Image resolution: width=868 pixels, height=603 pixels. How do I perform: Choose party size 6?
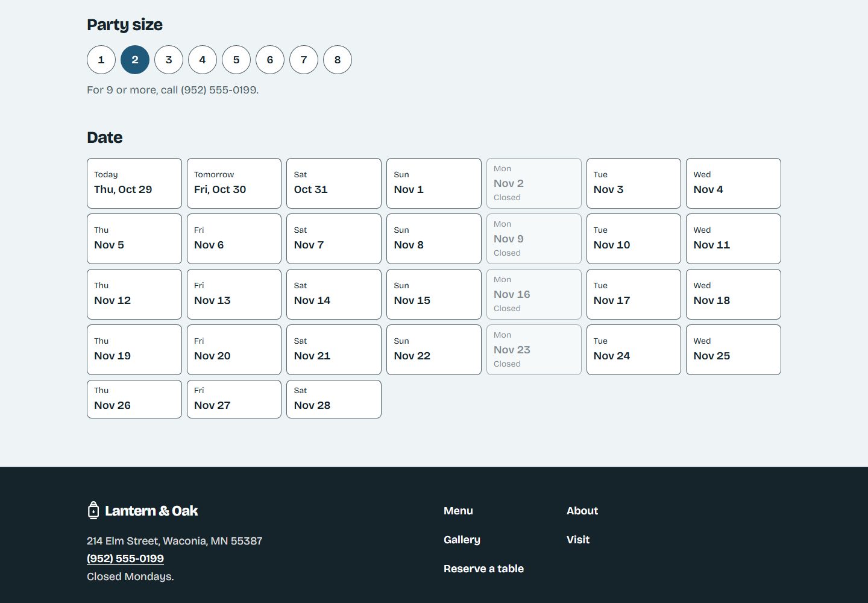click(270, 60)
